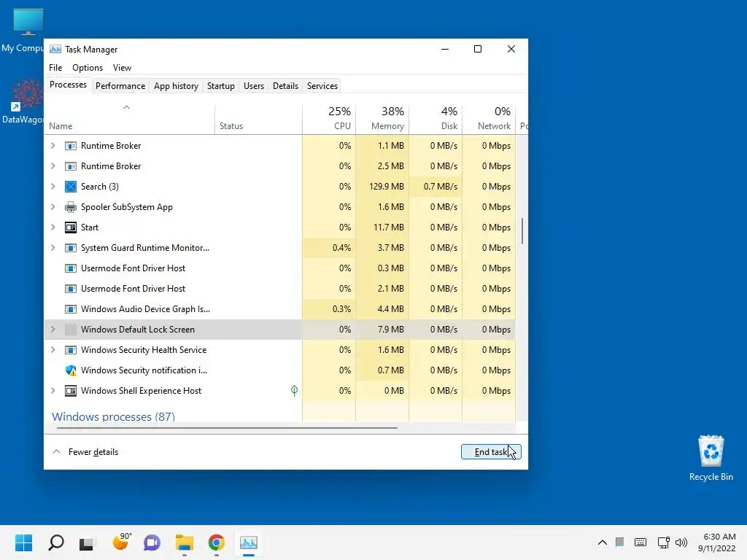Sort by the Memory column header

click(382, 118)
